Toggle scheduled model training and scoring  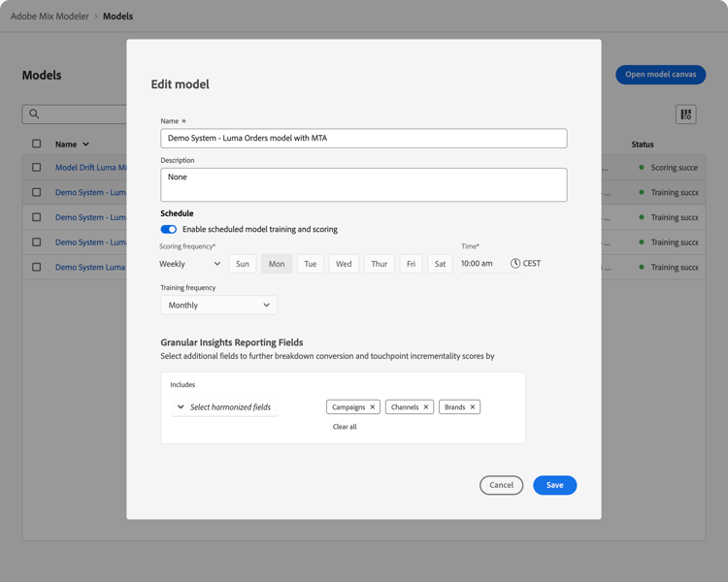(169, 229)
